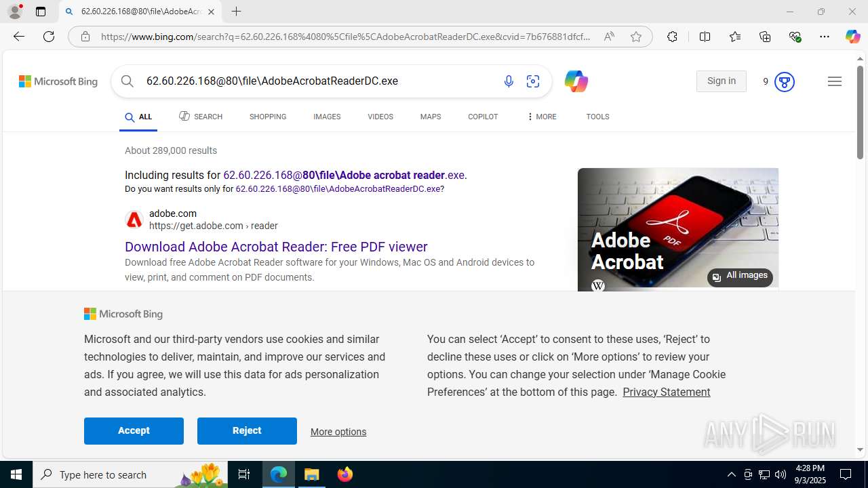The height and width of the screenshot is (488, 868).
Task: Click the address bar URL
Action: 345,37
